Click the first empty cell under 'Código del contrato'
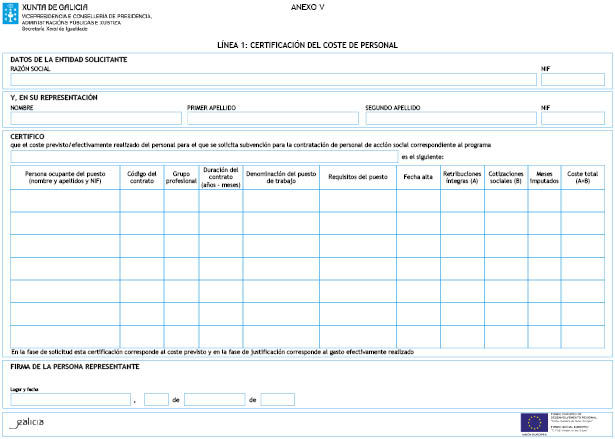The height and width of the screenshot is (439, 615). click(x=142, y=201)
